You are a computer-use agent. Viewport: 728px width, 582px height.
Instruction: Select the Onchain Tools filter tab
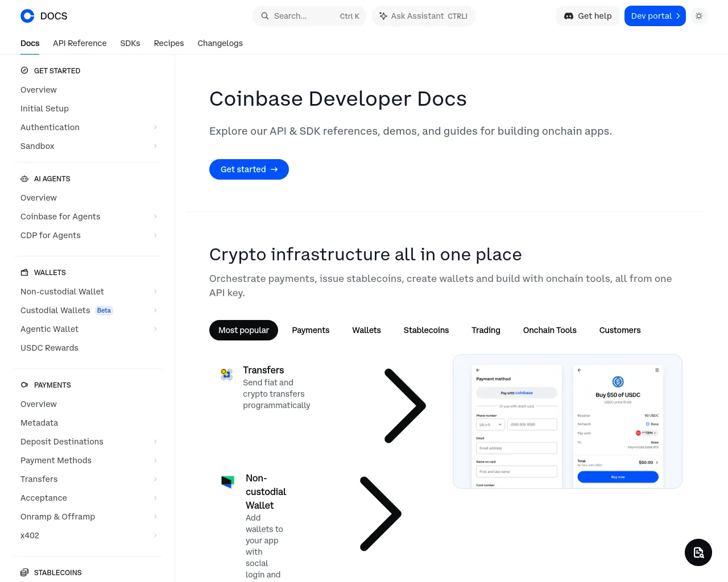point(550,330)
